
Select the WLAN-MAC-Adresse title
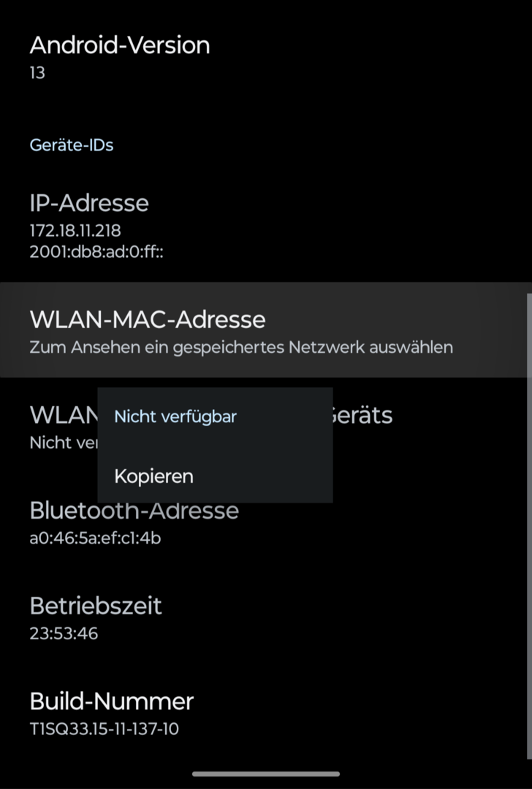[148, 319]
